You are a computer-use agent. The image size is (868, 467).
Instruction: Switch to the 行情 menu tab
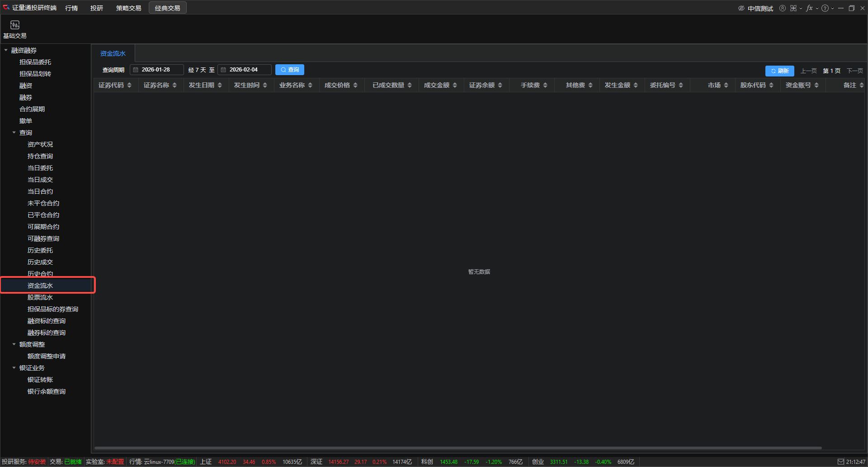point(71,8)
